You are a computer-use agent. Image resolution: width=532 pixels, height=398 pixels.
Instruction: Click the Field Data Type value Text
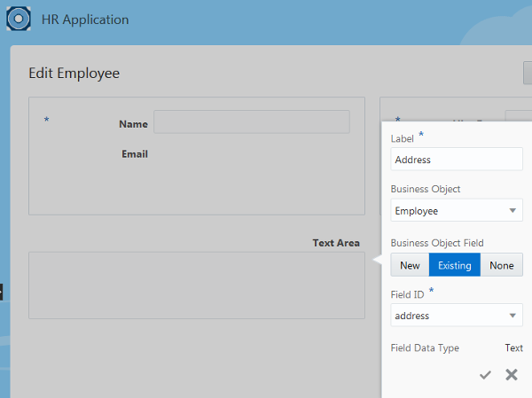514,348
